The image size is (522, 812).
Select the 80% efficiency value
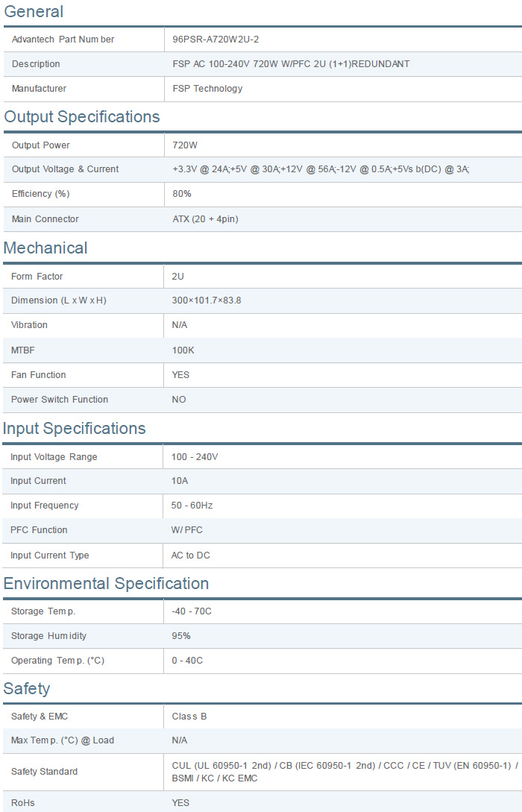182,194
